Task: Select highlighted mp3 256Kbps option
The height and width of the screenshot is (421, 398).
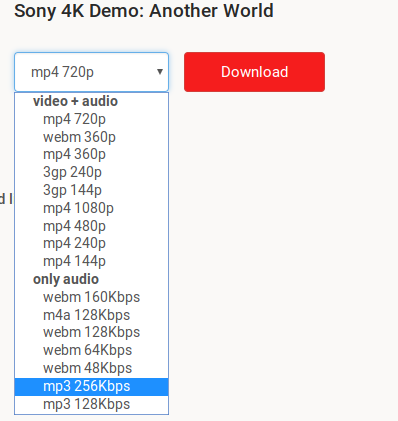Action: tap(91, 386)
